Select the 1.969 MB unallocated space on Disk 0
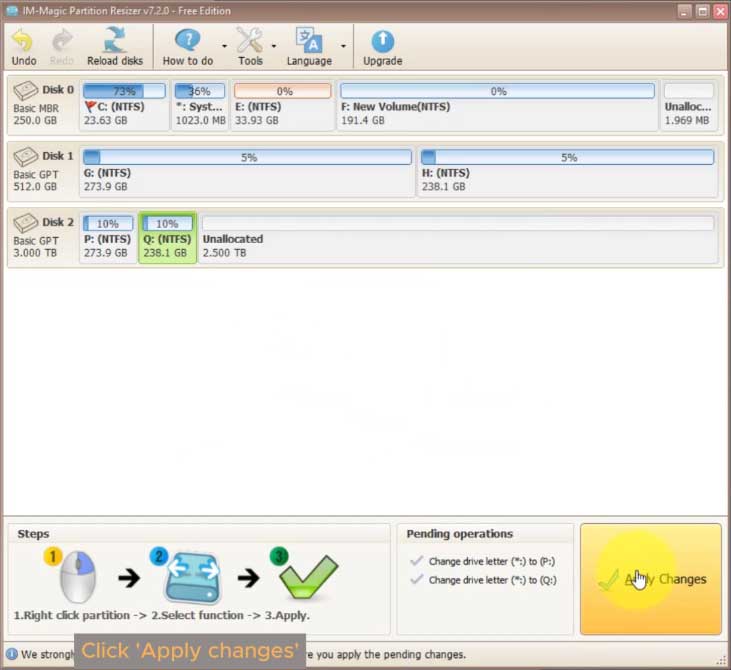731x670 pixels. pos(689,104)
